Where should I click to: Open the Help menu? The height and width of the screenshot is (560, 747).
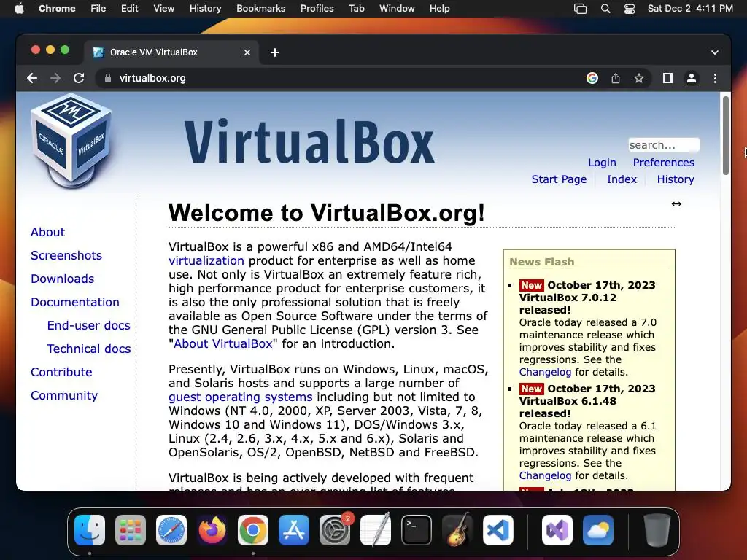coord(439,9)
